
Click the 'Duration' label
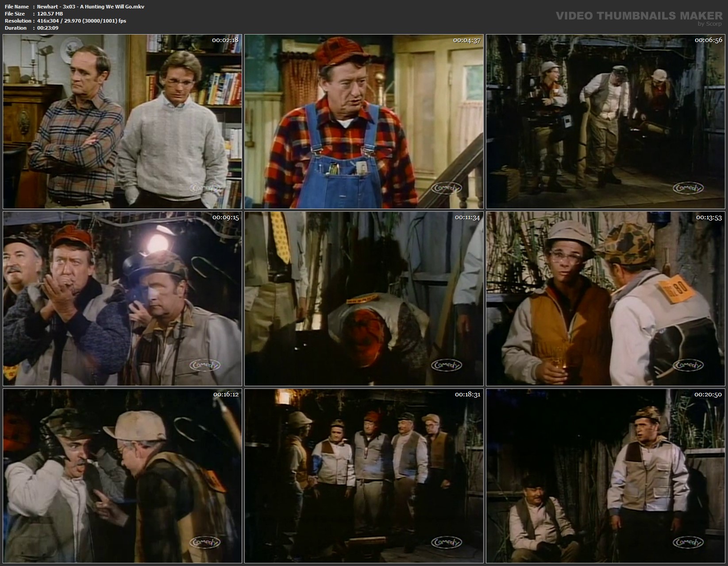click(x=15, y=28)
